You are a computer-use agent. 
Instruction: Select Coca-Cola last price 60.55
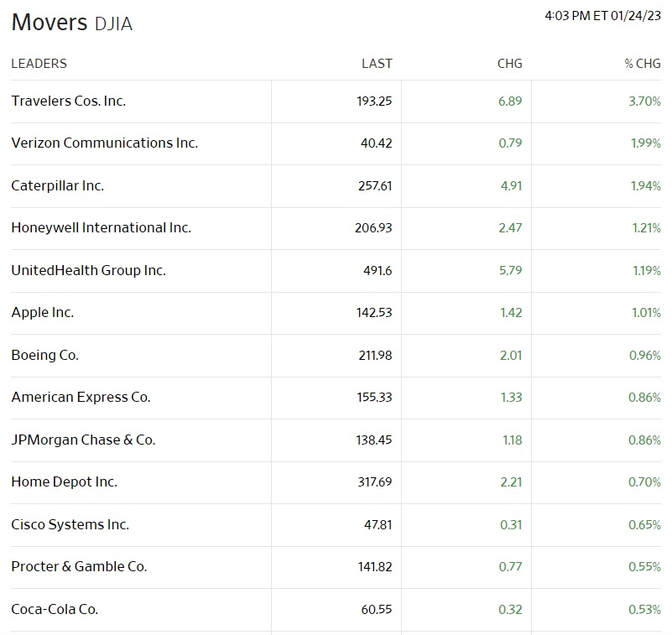pyautogui.click(x=377, y=609)
